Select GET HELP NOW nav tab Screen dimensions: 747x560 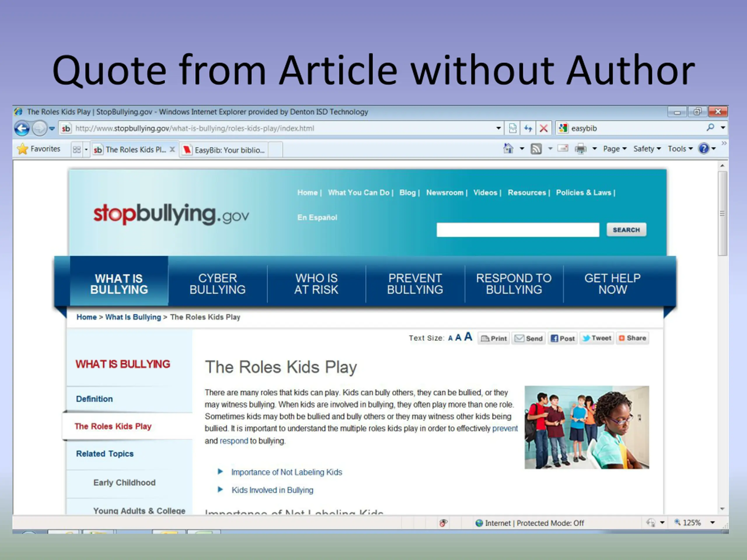(x=612, y=283)
